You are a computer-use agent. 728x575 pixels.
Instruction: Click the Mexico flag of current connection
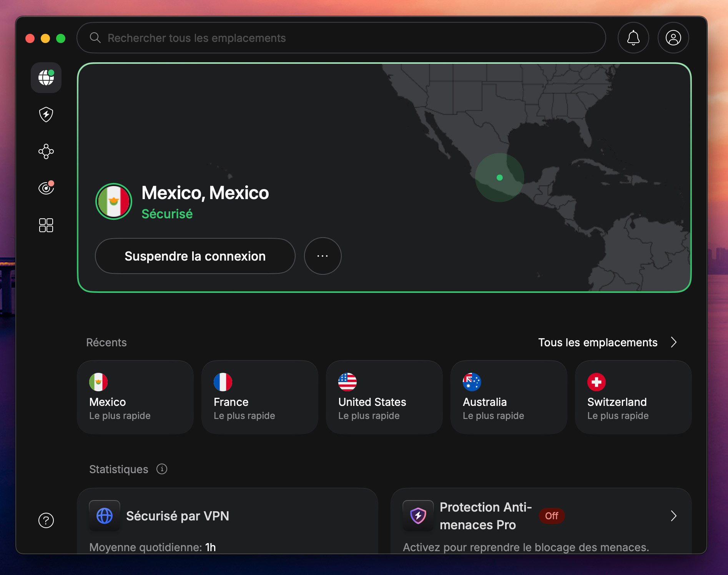coord(114,201)
